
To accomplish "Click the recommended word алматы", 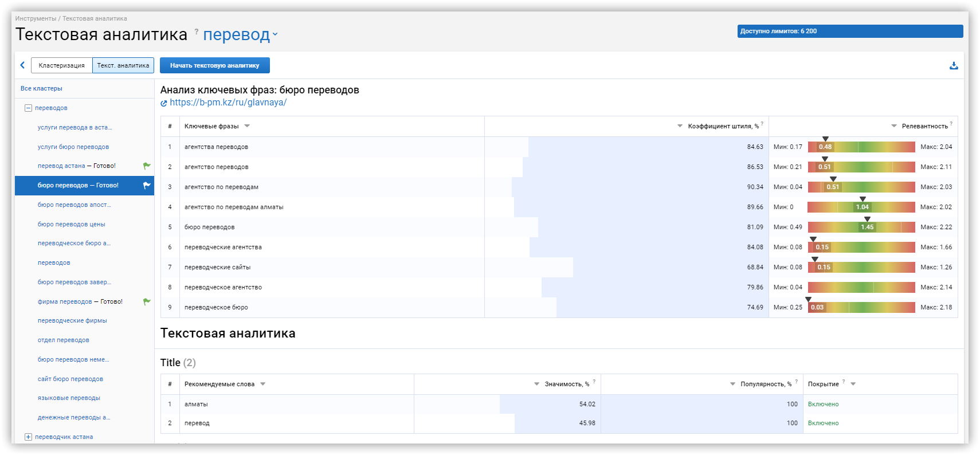I will (196, 404).
